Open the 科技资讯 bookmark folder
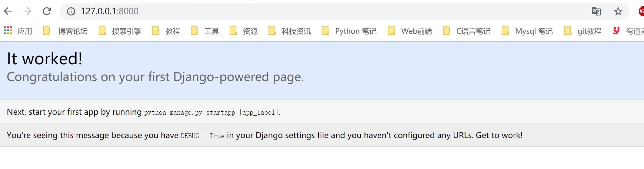644x169 pixels. (x=290, y=31)
